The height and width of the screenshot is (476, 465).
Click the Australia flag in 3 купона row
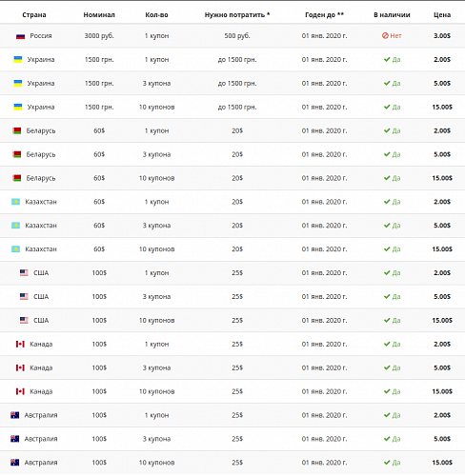pyautogui.click(x=14, y=439)
